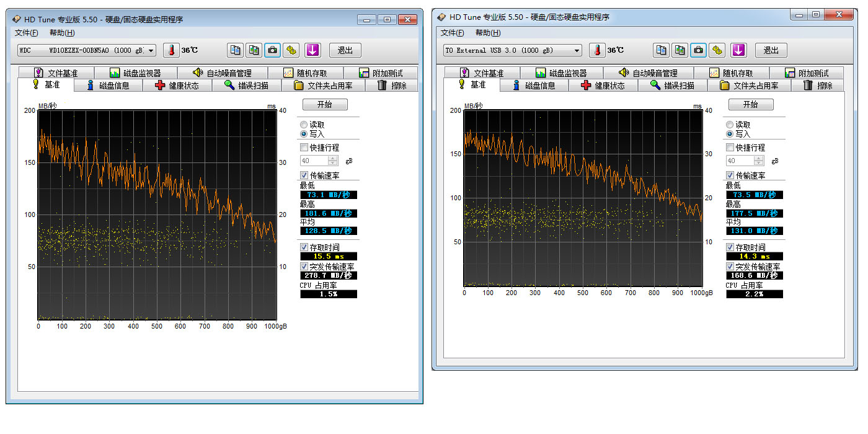Open 自动噪音管理 tab in the WDC window
The image size is (868, 434).
coord(222,73)
